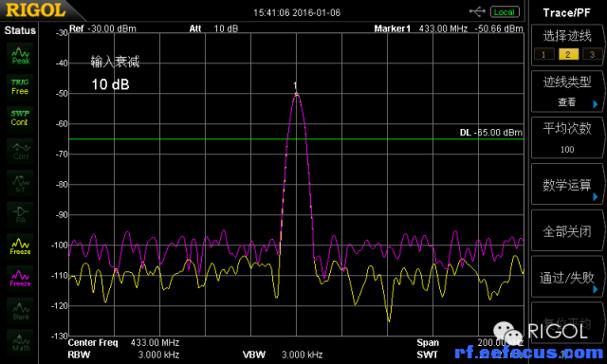Viewport: 607px width, 364px height.
Task: Click the SWT sweep time label
Action: click(x=428, y=355)
